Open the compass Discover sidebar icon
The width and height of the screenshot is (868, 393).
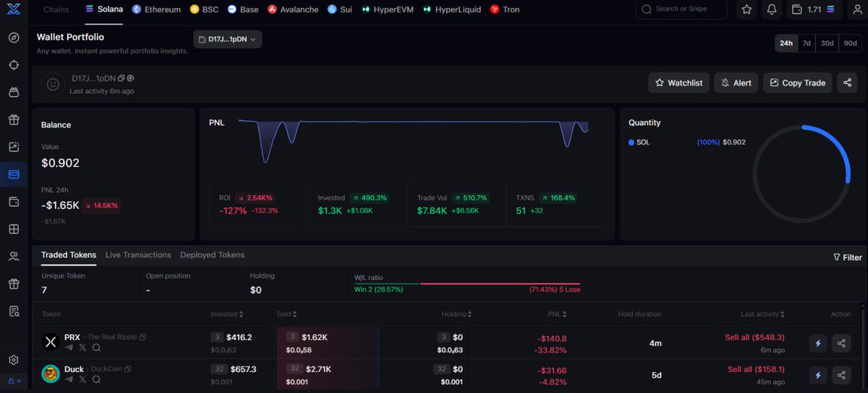[x=14, y=38]
